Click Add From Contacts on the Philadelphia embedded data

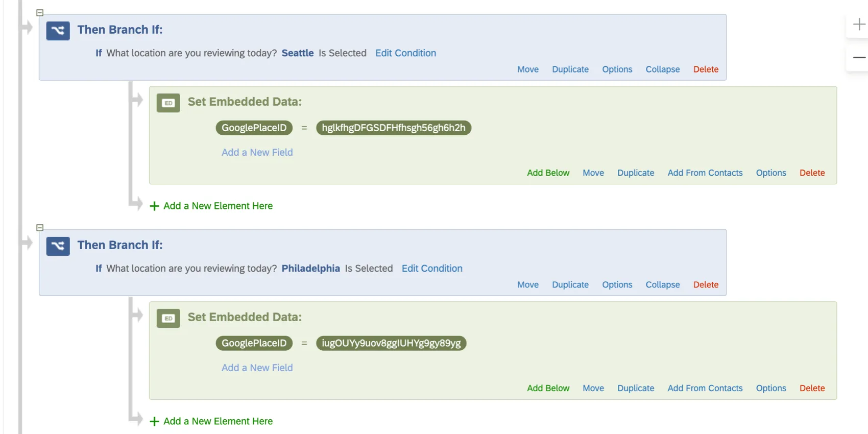coord(705,388)
